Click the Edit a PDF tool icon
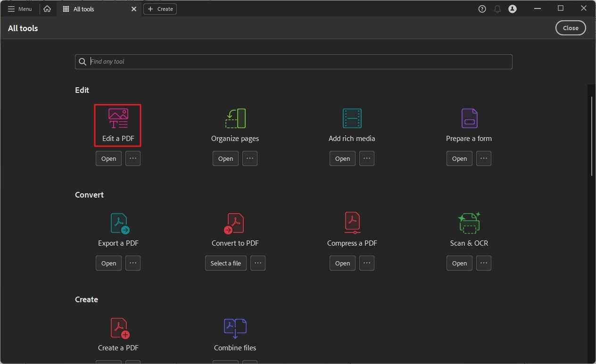Screen dimensions: 596x364 (118, 118)
